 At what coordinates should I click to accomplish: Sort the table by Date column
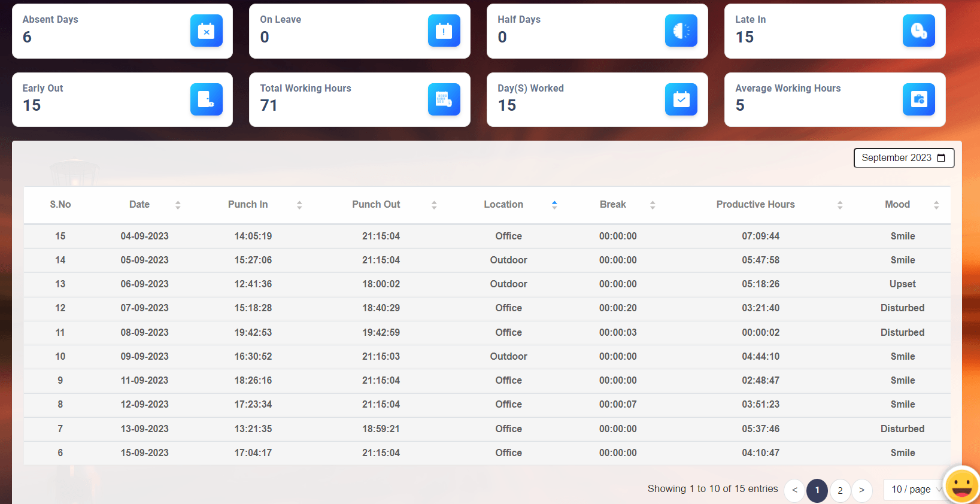[x=178, y=205]
